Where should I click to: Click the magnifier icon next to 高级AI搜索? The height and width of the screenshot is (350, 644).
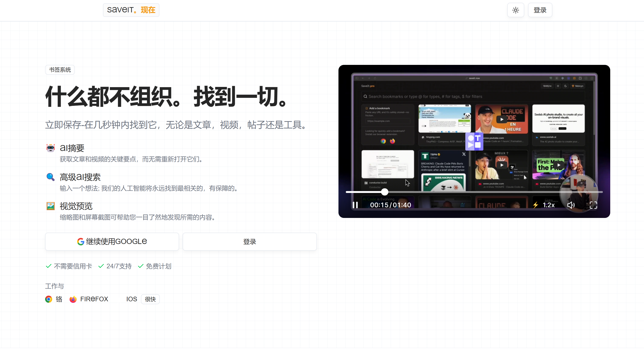[x=51, y=177]
